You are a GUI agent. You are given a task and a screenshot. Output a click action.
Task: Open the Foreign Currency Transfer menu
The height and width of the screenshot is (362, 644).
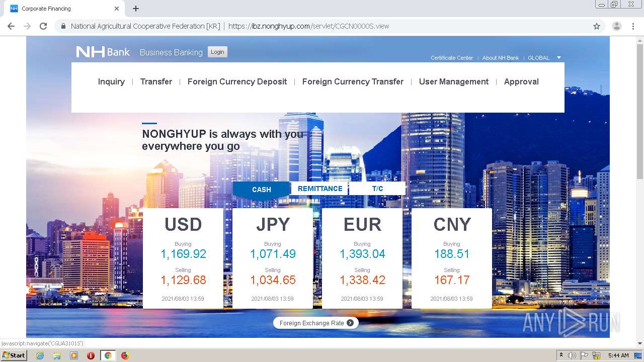click(353, 81)
